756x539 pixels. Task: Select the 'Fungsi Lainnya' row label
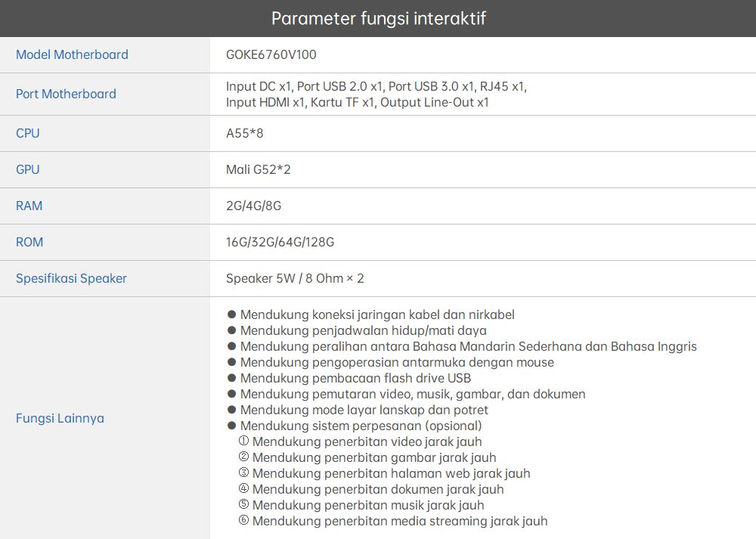pos(60,418)
